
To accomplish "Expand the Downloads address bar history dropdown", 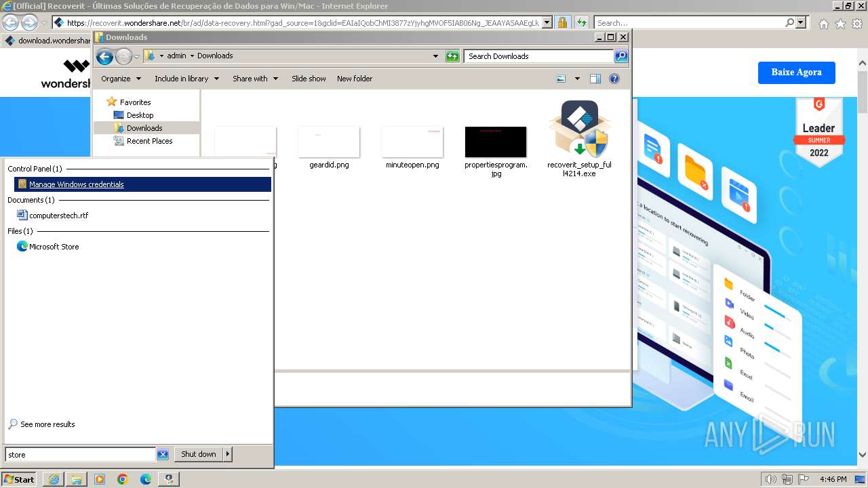I will 435,56.
